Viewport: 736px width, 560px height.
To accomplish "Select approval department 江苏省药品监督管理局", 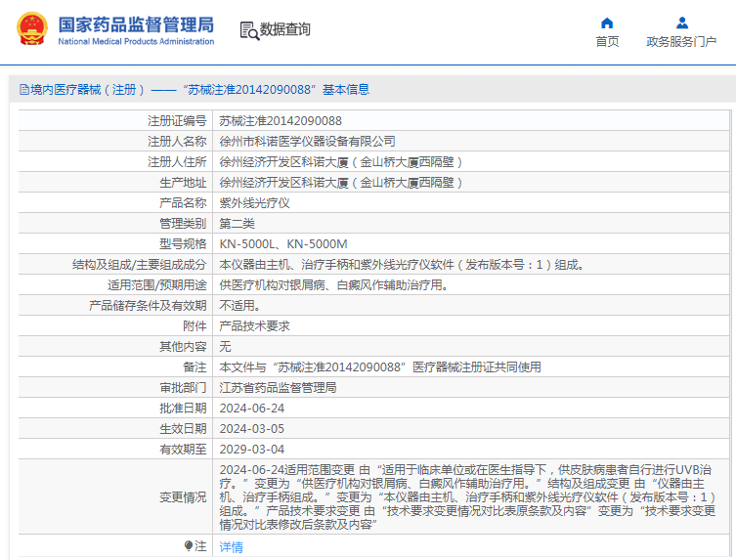I will pos(278,388).
